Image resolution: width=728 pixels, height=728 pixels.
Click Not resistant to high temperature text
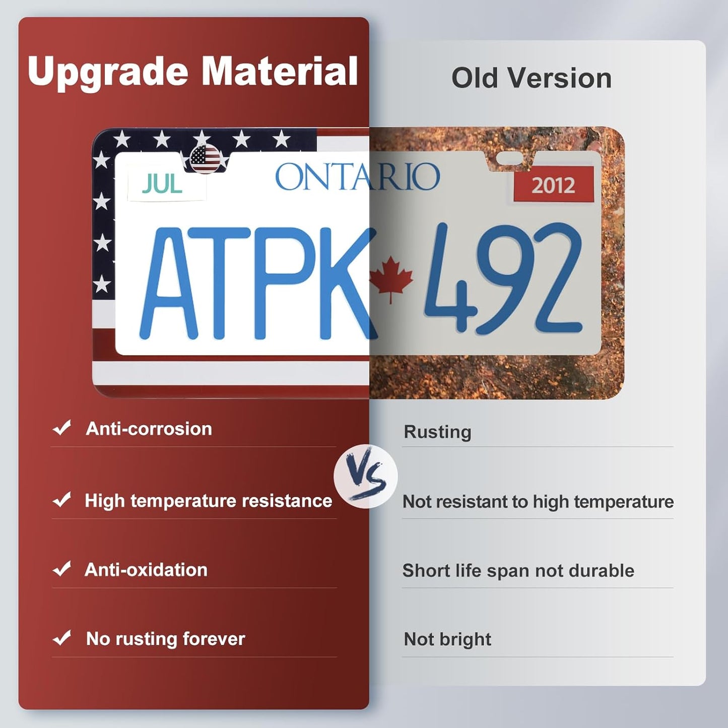[x=538, y=502]
